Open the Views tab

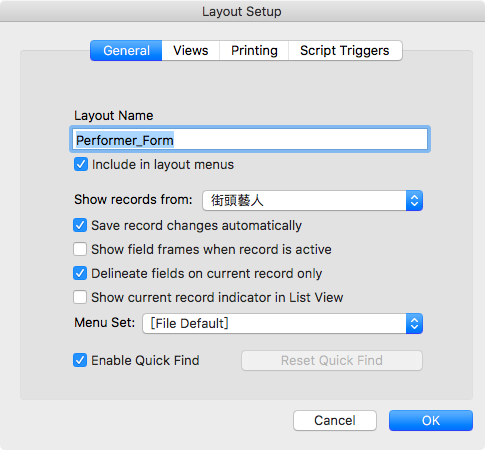click(x=191, y=51)
